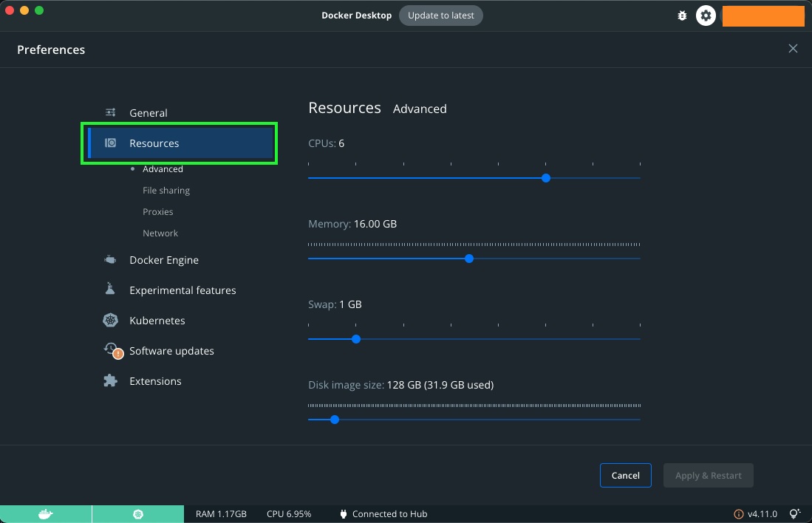Click the green macOS fullscreen button
812x523 pixels.
click(39, 10)
